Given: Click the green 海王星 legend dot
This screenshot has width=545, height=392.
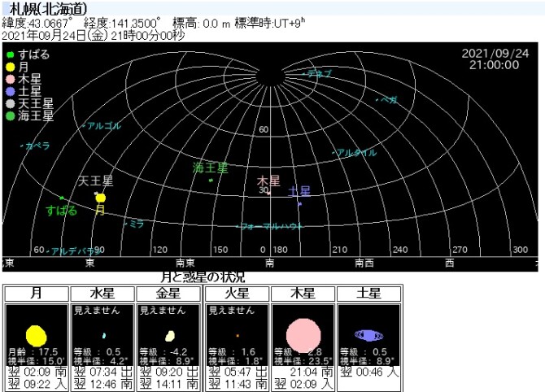Looking at the screenshot, I should point(11,115).
